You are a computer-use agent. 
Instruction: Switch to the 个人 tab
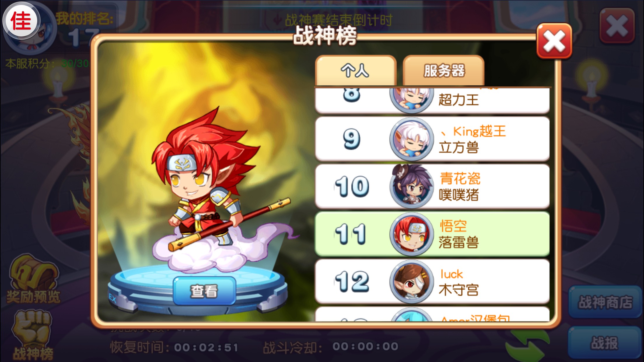356,70
